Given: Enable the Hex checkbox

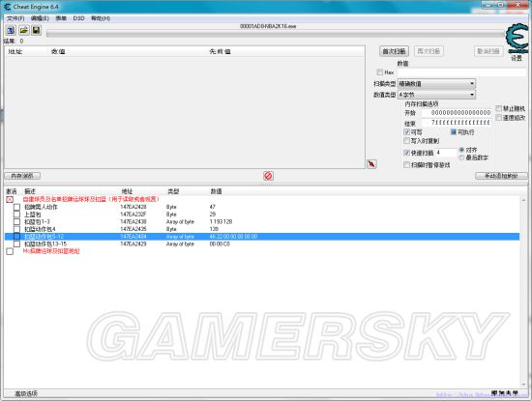Looking at the screenshot, I should tap(380, 72).
